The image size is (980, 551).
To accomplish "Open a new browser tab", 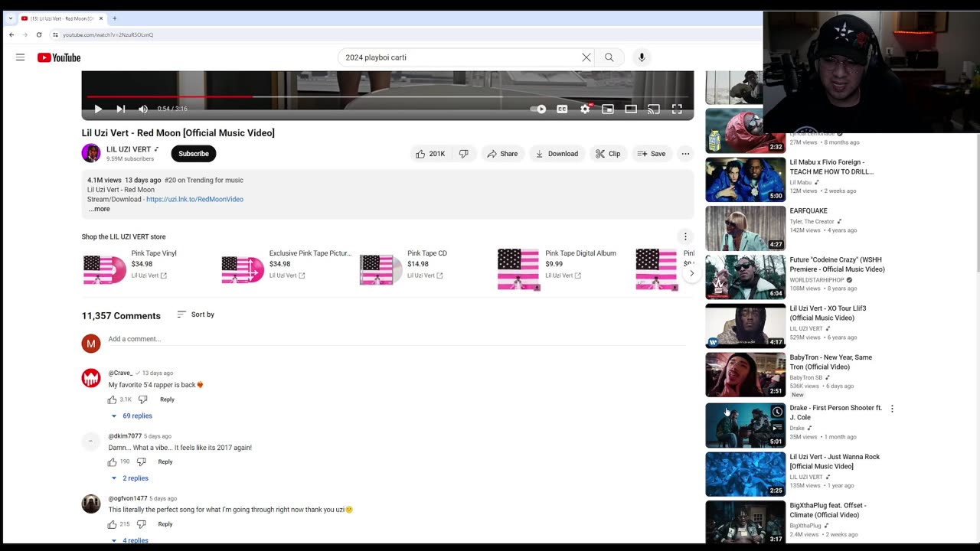I will [x=115, y=18].
